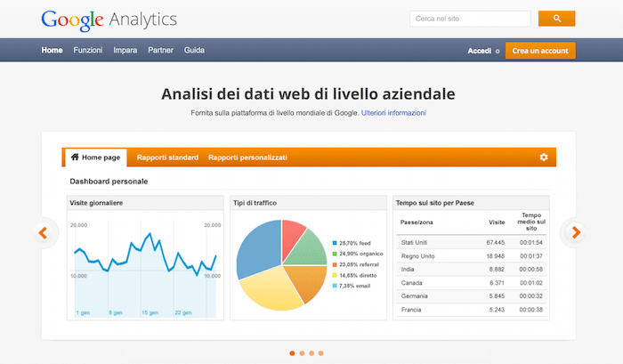Click the Dashboard personale heading
Screen dimensions: 623x364
(x=109, y=182)
